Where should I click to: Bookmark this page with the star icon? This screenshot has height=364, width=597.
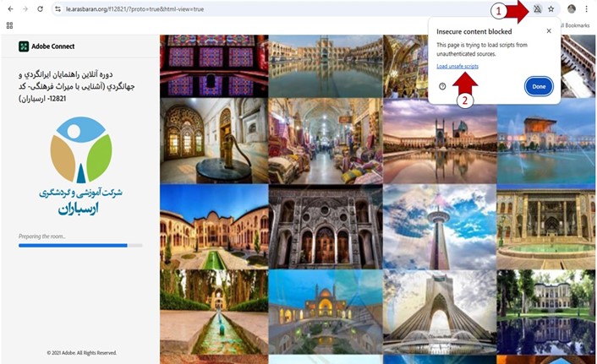[x=551, y=8]
